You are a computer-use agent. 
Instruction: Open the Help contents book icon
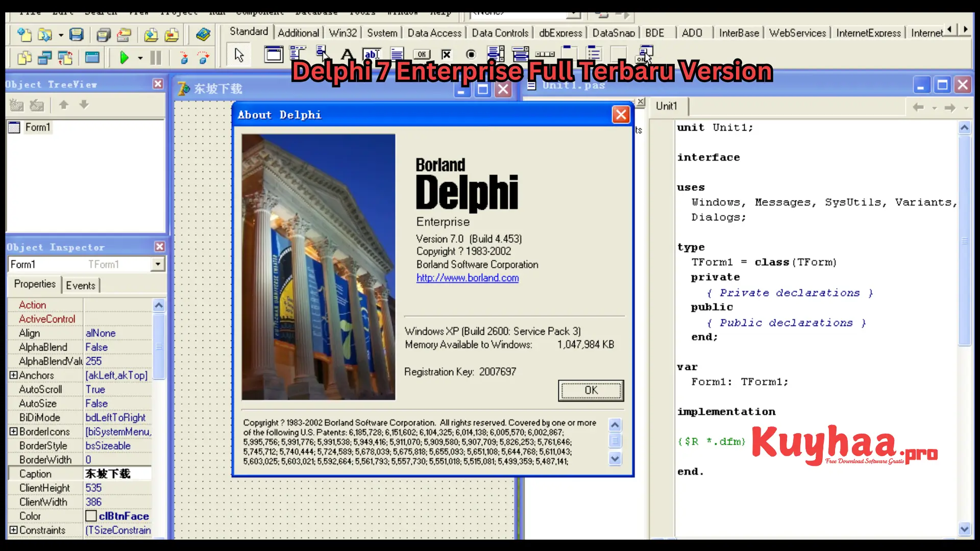click(203, 35)
